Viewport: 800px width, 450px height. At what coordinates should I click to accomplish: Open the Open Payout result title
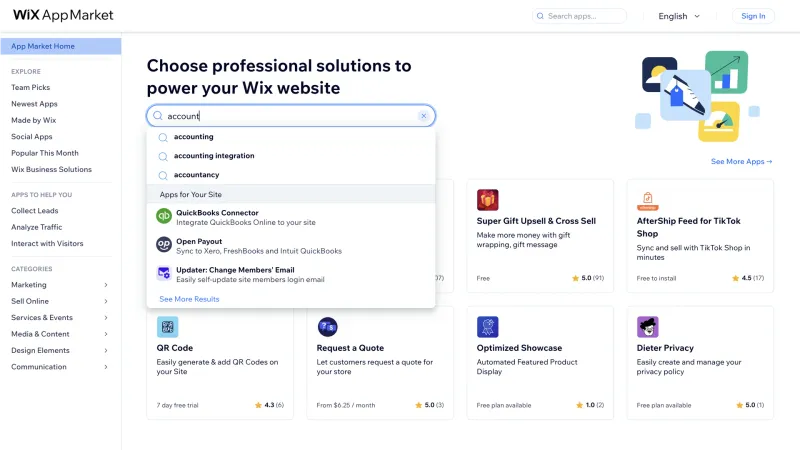click(x=199, y=241)
